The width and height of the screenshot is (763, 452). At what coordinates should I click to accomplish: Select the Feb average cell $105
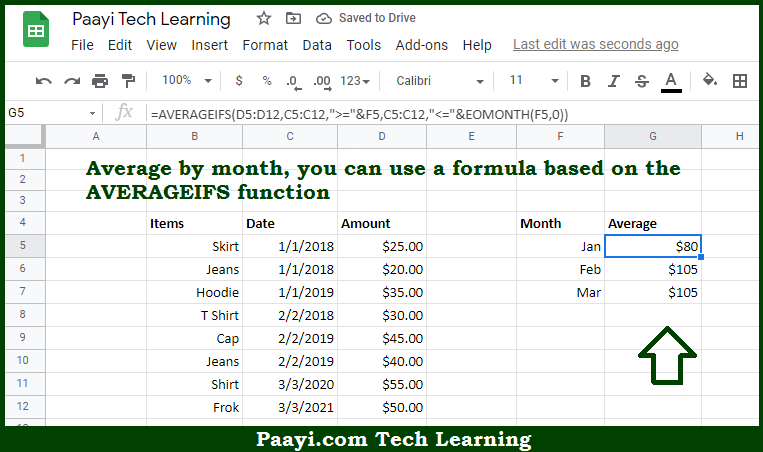tap(653, 269)
